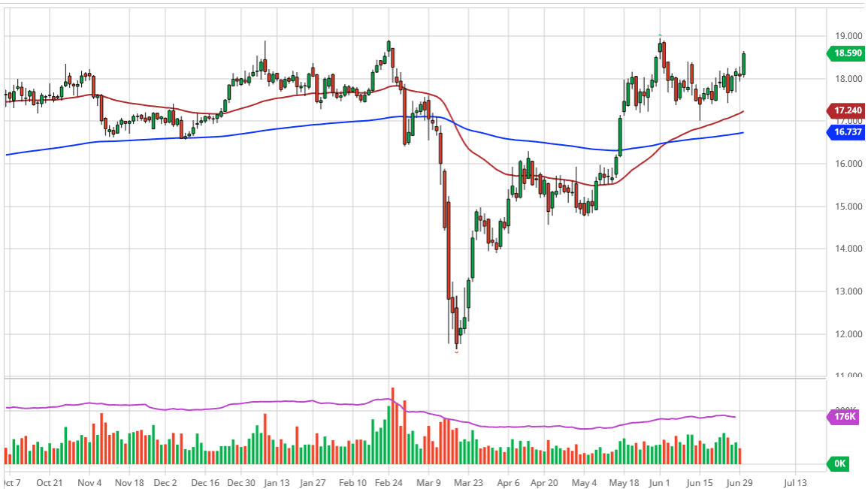This screenshot has height=489, width=868.
Task: Select the Jul 13 date on time axis
Action: coord(795,482)
